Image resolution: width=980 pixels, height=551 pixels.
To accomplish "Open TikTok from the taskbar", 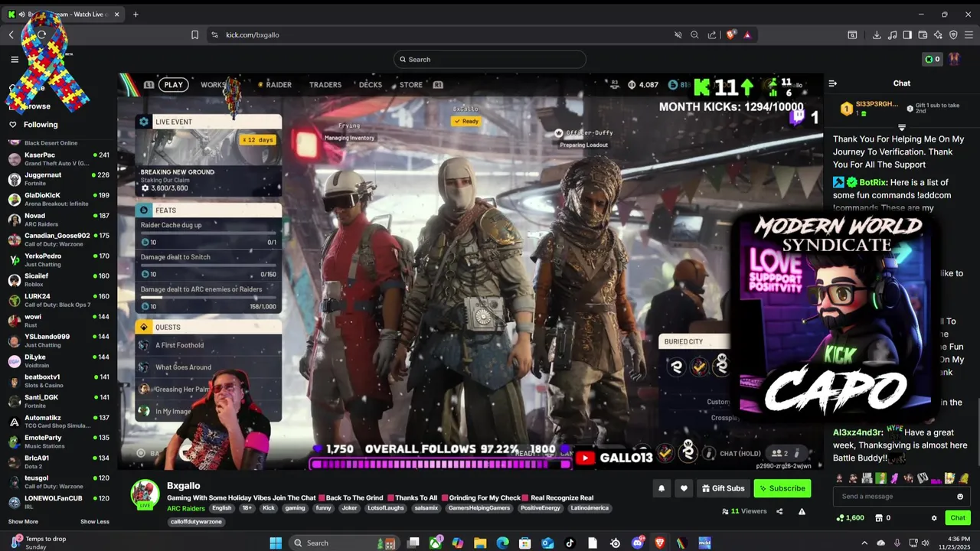I will coord(570,543).
